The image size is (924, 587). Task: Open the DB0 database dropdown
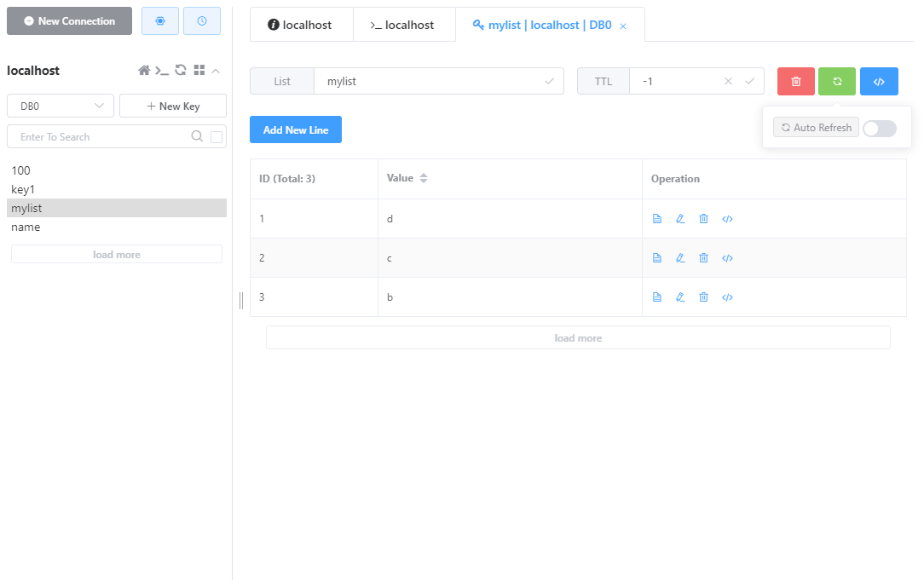click(61, 106)
